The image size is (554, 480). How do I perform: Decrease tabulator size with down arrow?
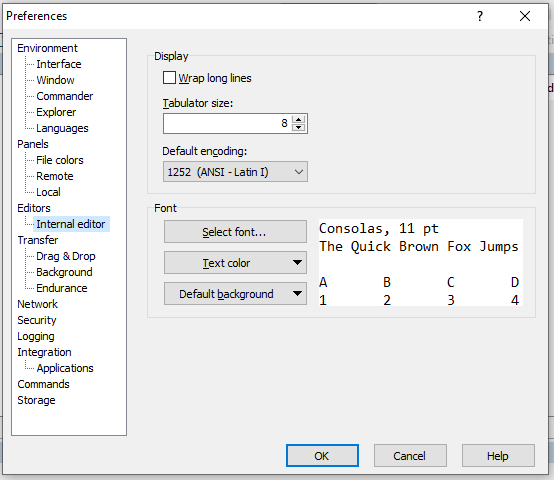click(299, 127)
